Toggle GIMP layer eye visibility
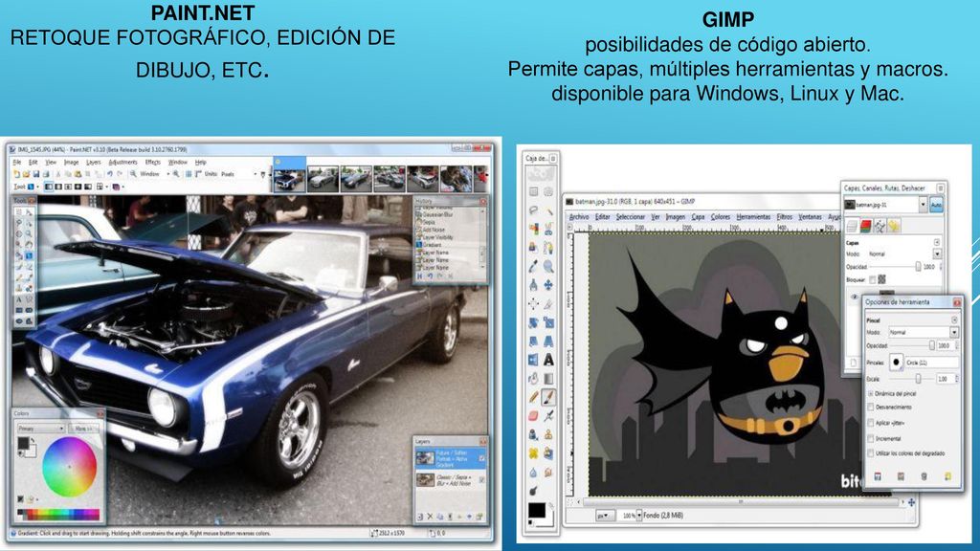980x551 pixels. [855, 297]
